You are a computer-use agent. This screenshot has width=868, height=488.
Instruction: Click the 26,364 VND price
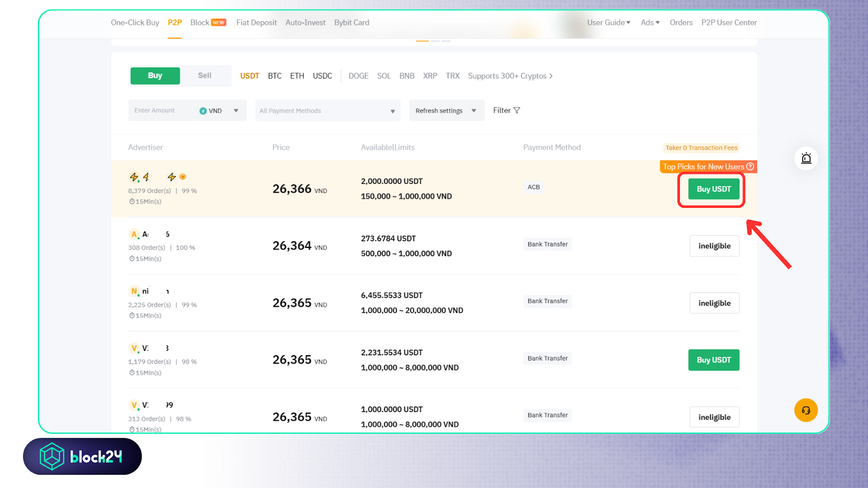299,246
